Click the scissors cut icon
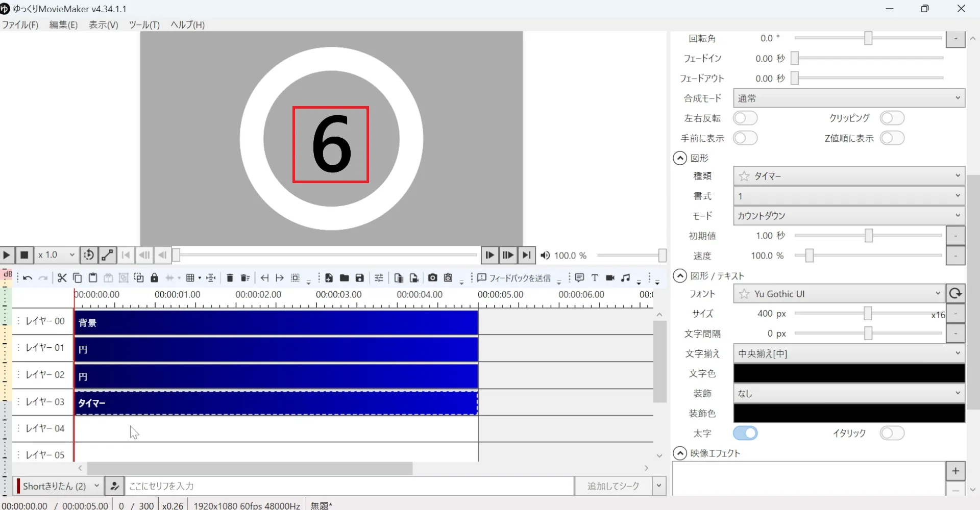Screen dimensions: 980x510 62,278
